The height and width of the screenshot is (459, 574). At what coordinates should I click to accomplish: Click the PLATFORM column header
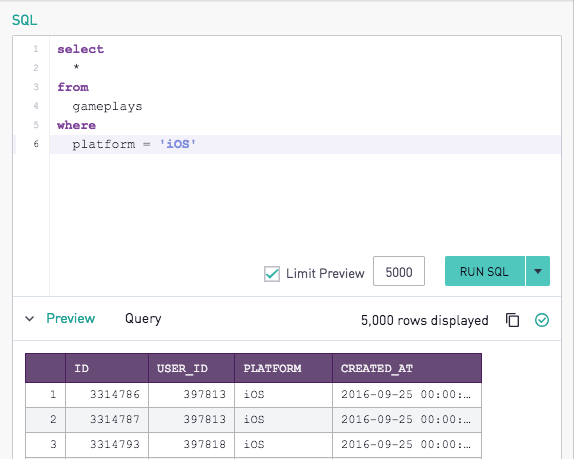coord(283,368)
